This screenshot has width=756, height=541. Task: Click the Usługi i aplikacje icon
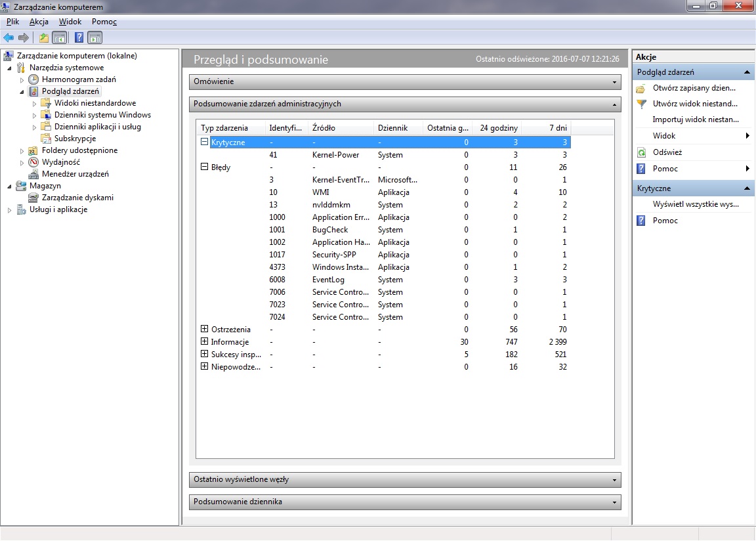tap(21, 209)
